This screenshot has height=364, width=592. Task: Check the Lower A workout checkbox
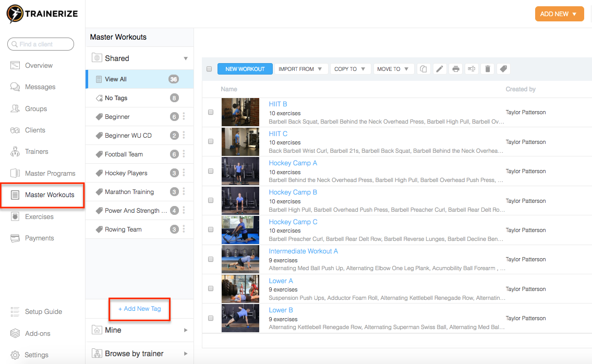point(211,288)
